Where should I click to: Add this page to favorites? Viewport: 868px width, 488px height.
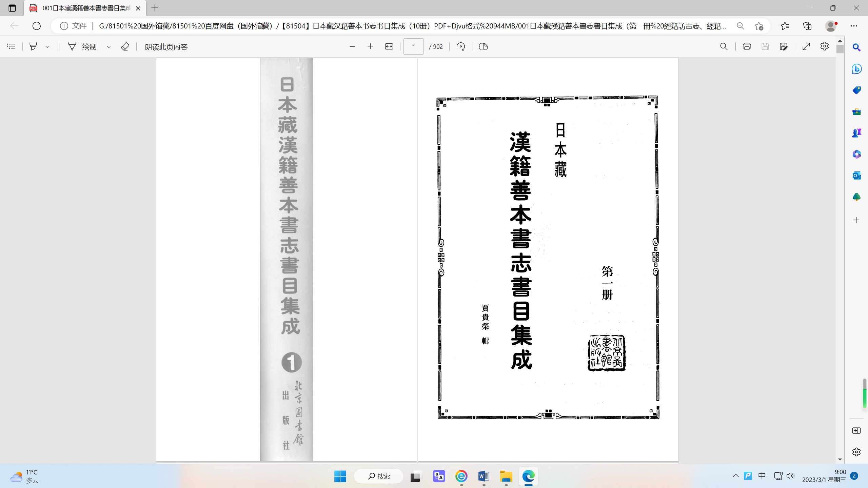[x=759, y=26]
